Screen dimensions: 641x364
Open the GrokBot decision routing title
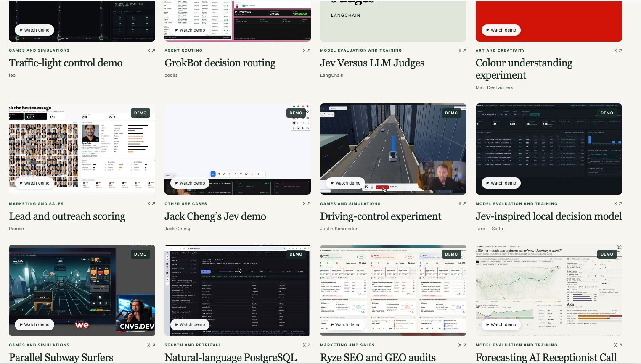[220, 63]
